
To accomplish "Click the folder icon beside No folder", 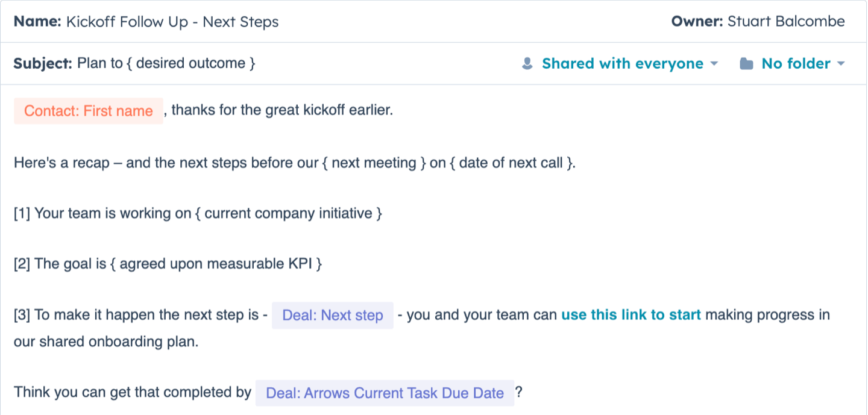I will (746, 64).
